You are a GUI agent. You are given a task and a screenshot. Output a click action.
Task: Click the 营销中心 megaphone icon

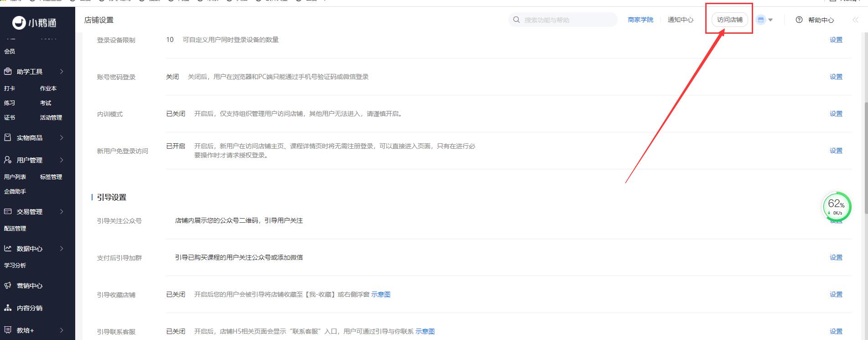click(8, 286)
